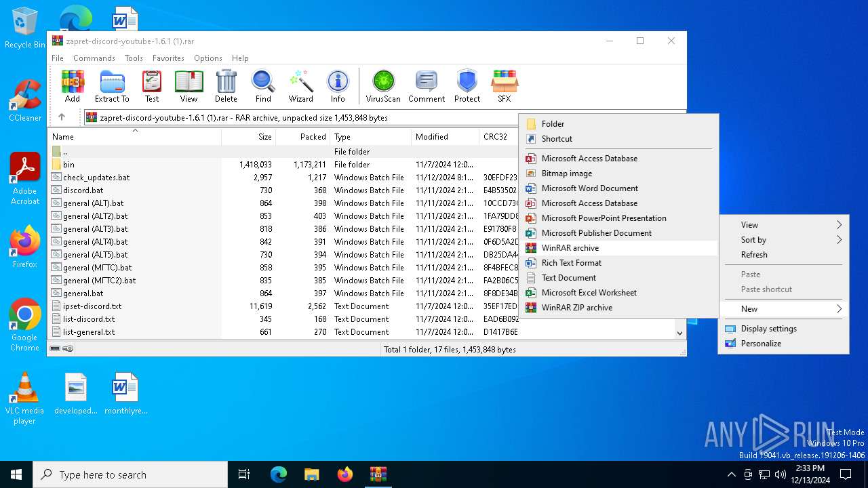Click the file list scroll-down arrow
The width and height of the screenshot is (868, 488).
[679, 333]
